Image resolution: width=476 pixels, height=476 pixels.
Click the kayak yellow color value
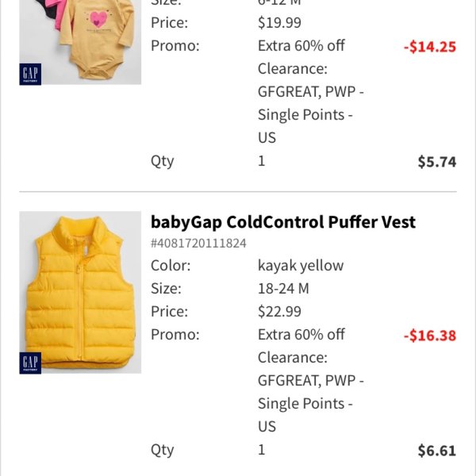coord(301,266)
